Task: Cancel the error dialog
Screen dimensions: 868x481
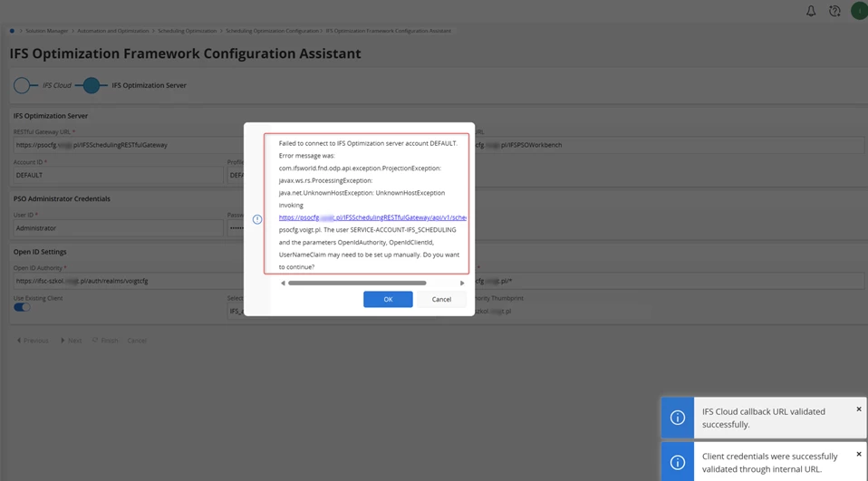Action: point(441,299)
